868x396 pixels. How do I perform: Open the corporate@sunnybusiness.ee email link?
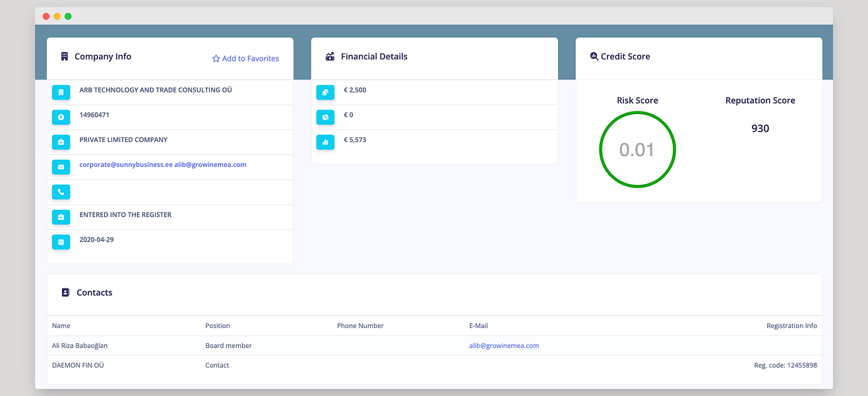(126, 165)
